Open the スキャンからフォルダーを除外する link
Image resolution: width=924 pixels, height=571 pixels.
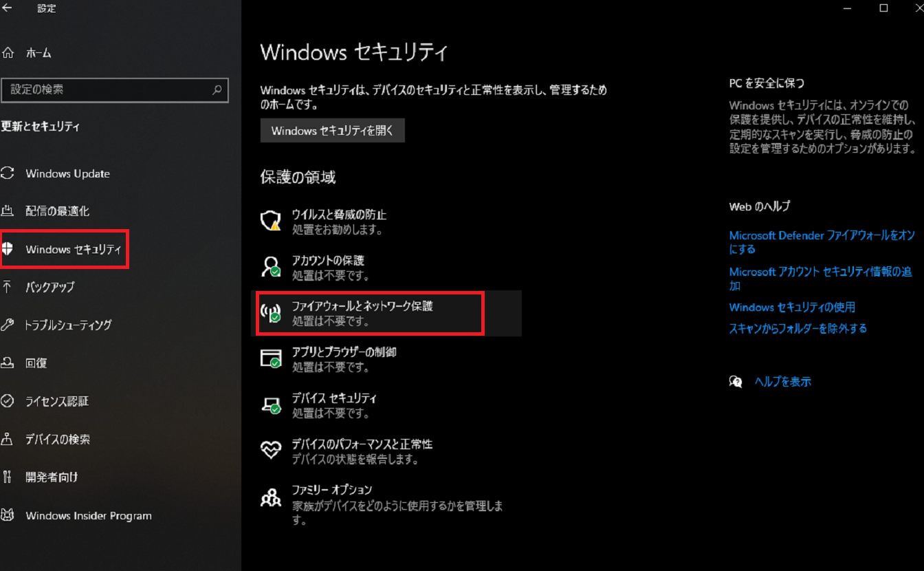coord(797,329)
